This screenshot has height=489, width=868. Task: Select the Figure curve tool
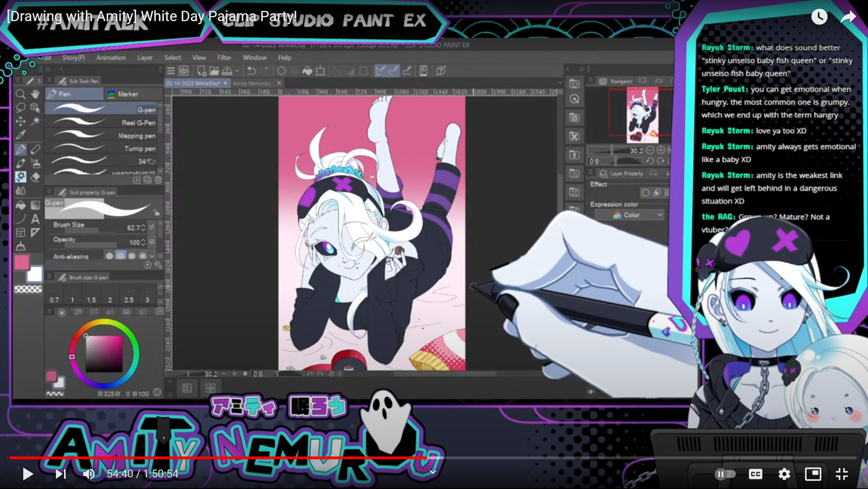point(20,219)
